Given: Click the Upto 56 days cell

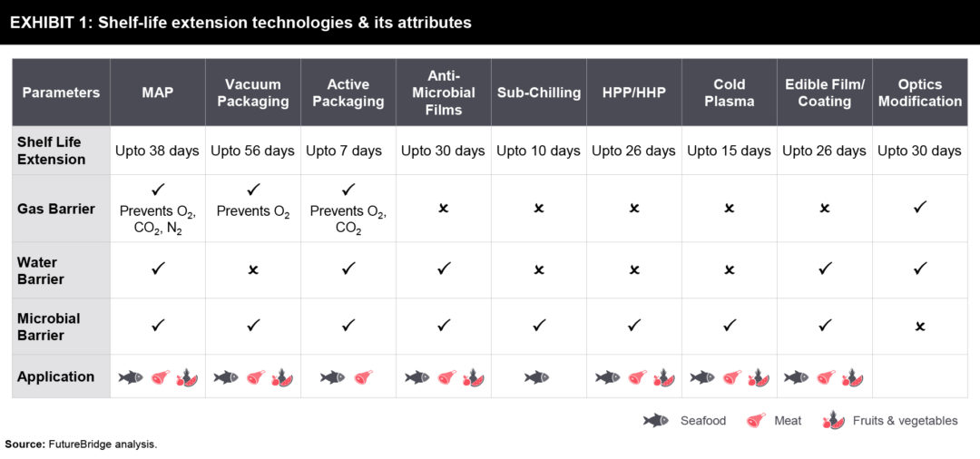Looking at the screenshot, I should 252,151.
